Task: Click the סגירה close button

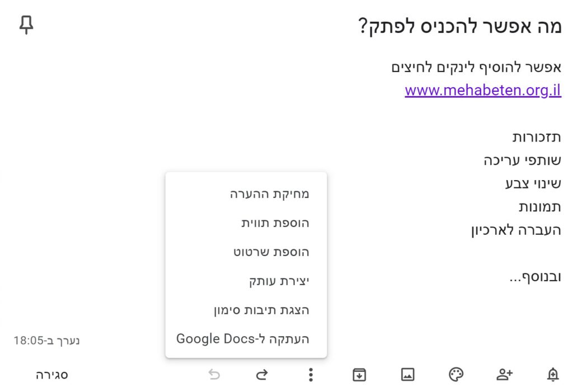Action: (52, 375)
